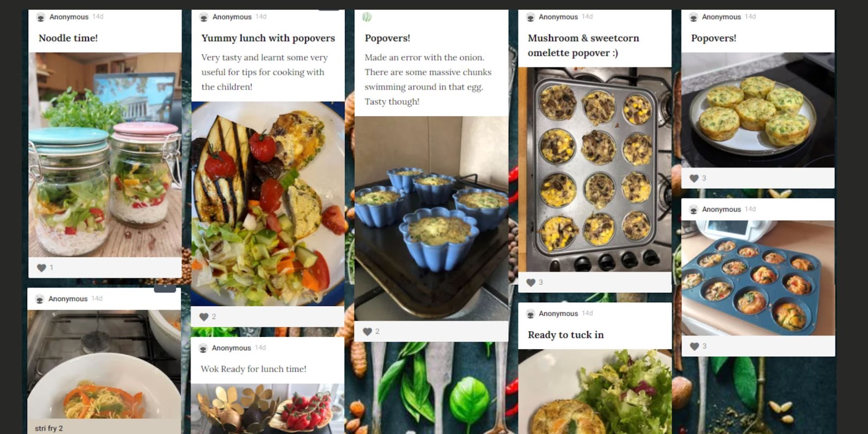Like the plated Popovers! post with 3 likes
Viewport: 868px width, 434px height.
click(694, 178)
